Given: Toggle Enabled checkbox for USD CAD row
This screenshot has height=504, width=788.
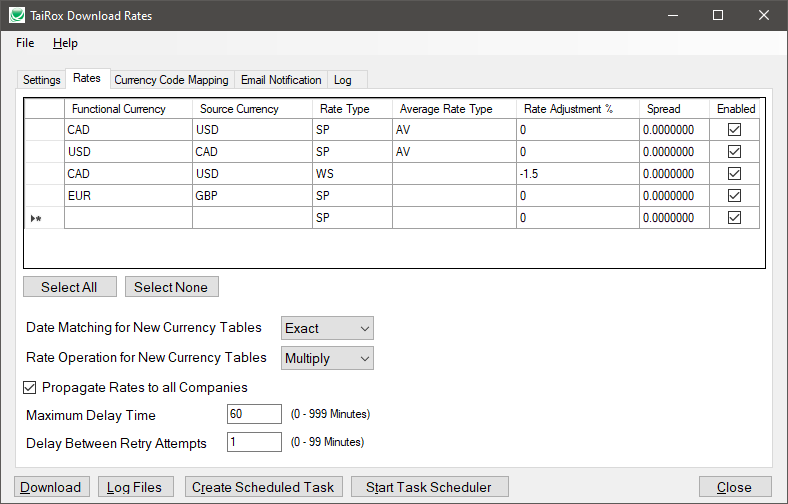Looking at the screenshot, I should tap(734, 152).
